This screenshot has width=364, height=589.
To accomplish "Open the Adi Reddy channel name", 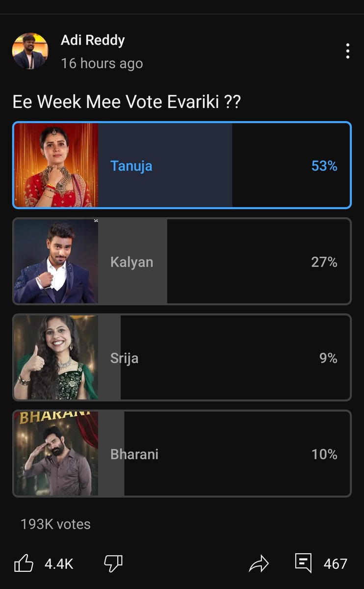I will pyautogui.click(x=93, y=40).
